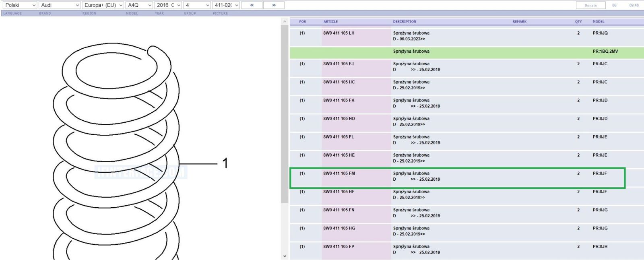644x260 pixels.
Task: Open the Year dropdown showing 2016
Action: click(168, 5)
